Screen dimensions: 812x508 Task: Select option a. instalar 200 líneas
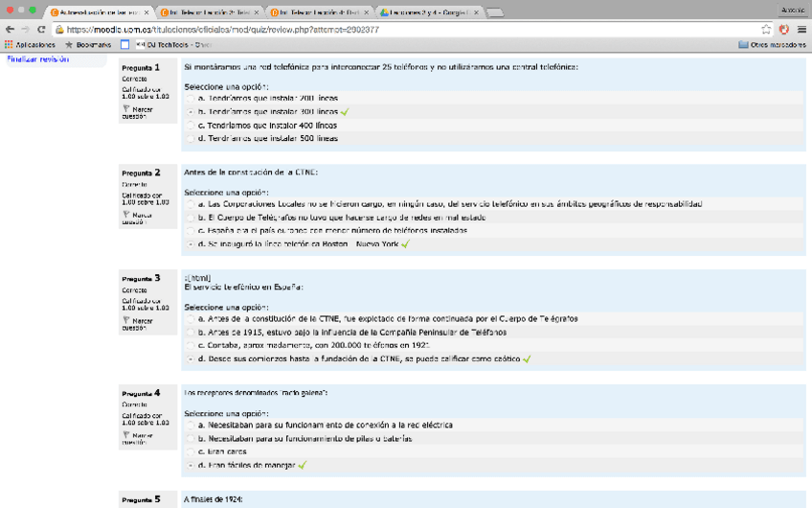[191, 99]
